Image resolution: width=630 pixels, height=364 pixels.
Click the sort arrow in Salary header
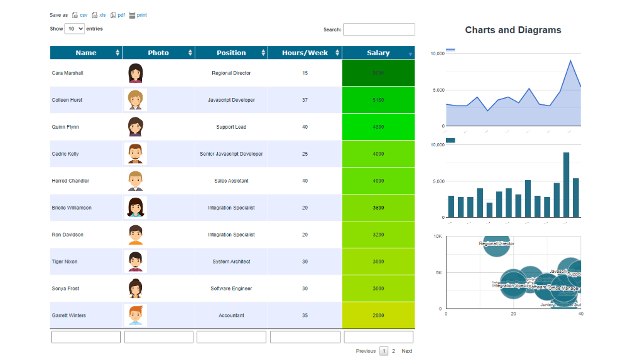[x=410, y=54]
